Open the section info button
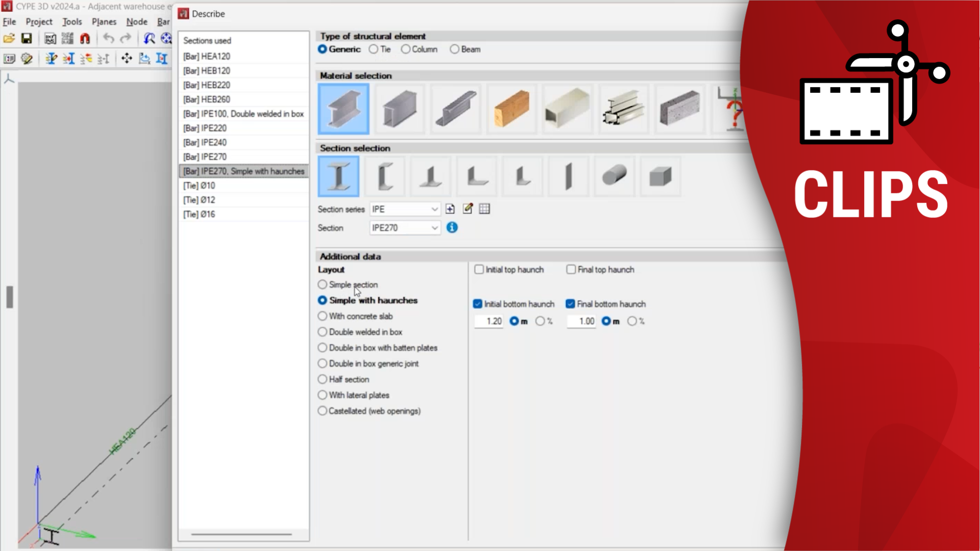Image resolution: width=980 pixels, height=551 pixels. (452, 228)
